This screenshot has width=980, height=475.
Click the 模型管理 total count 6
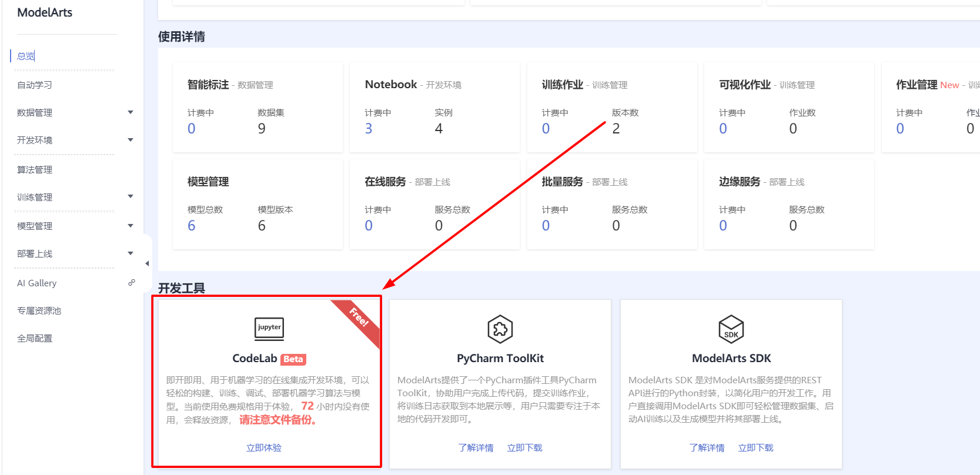[192, 226]
